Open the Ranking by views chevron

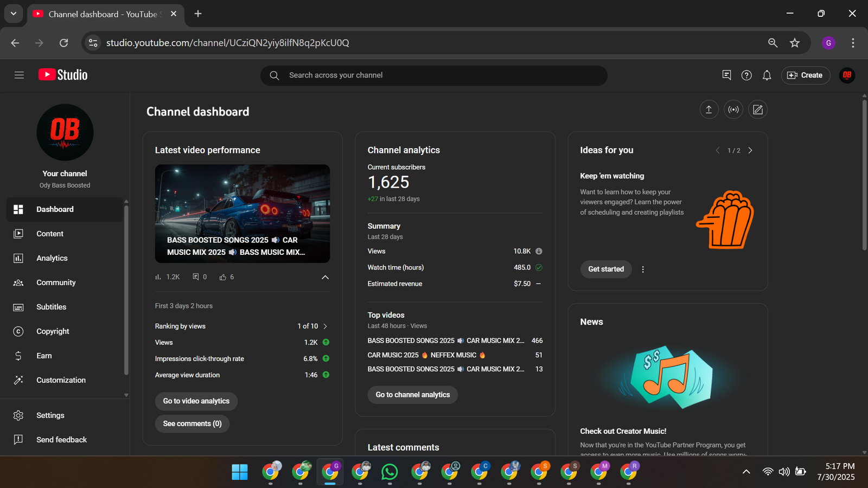click(x=325, y=326)
